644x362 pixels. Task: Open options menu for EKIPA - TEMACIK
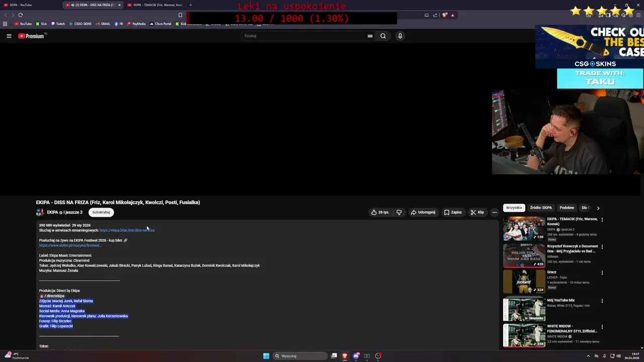pos(602,220)
